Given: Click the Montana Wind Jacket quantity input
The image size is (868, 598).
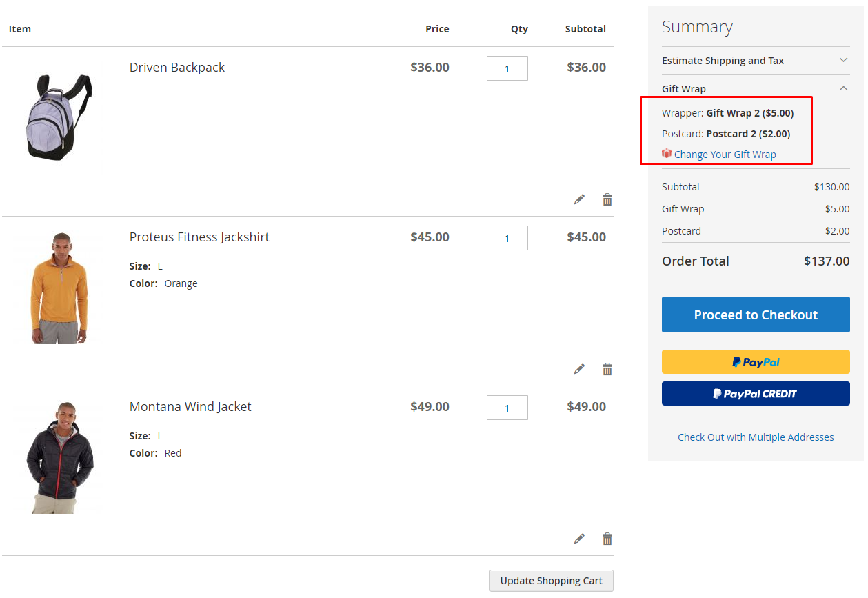Looking at the screenshot, I should coord(507,408).
